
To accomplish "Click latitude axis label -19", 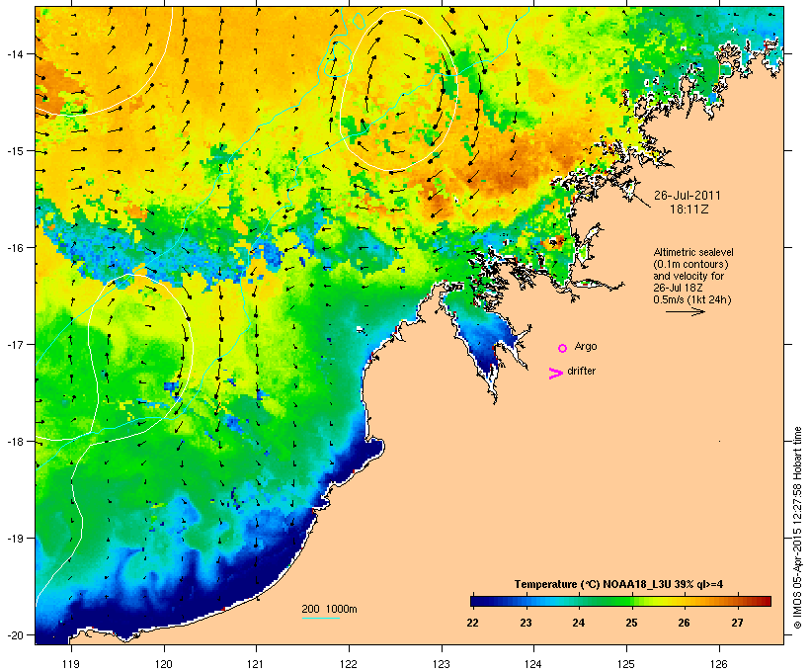I will coord(14,539).
